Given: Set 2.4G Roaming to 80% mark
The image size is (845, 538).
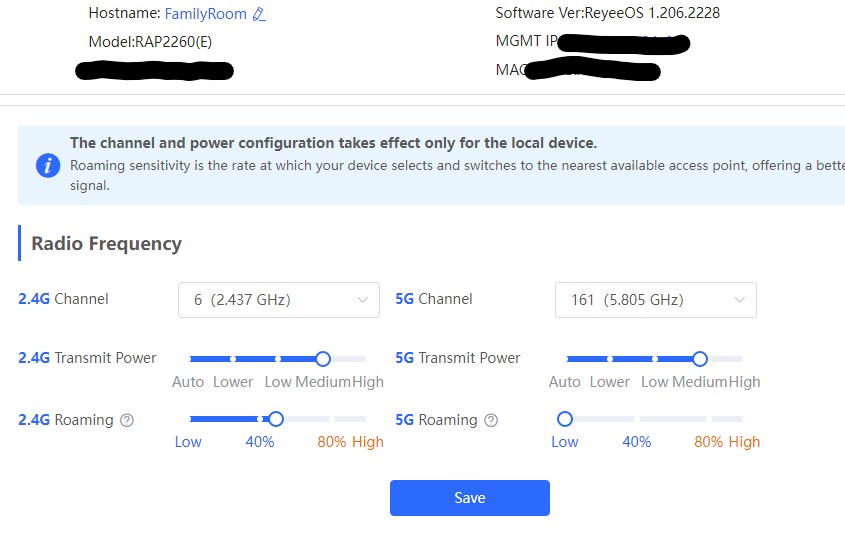Looking at the screenshot, I should [331, 419].
